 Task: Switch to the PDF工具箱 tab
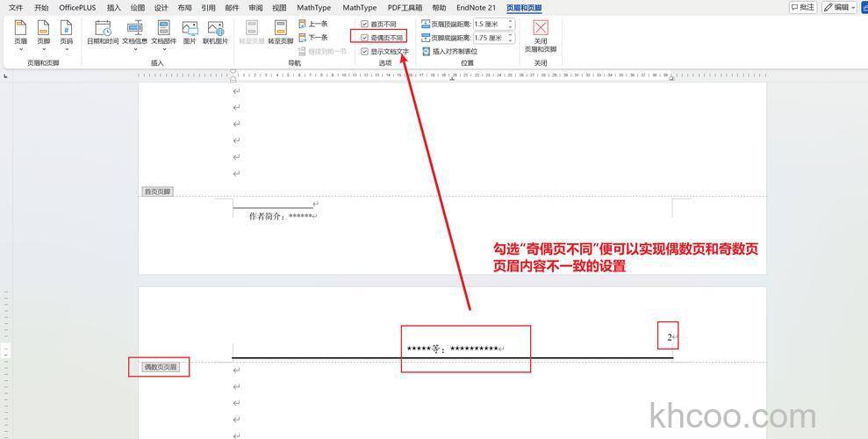405,8
